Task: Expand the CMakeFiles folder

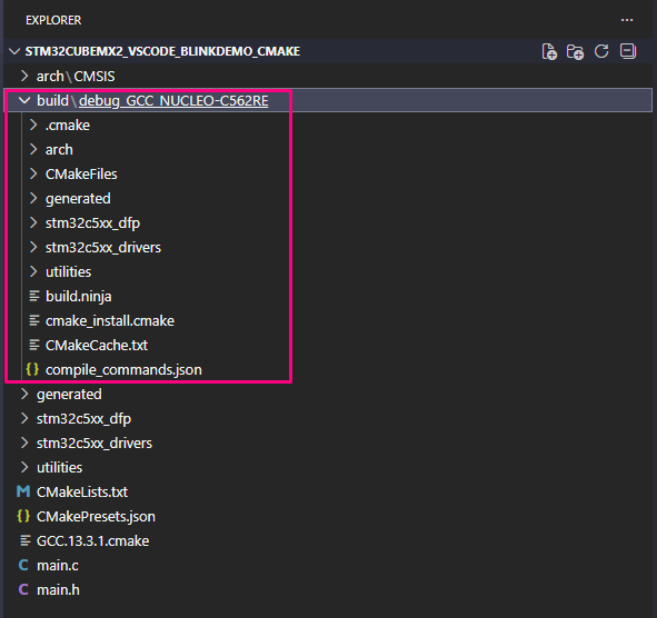Action: click(x=33, y=174)
